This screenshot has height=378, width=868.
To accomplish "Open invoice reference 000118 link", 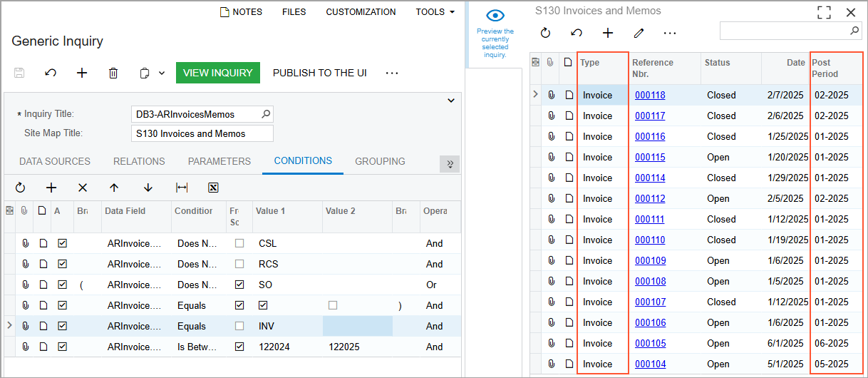I will (x=650, y=95).
